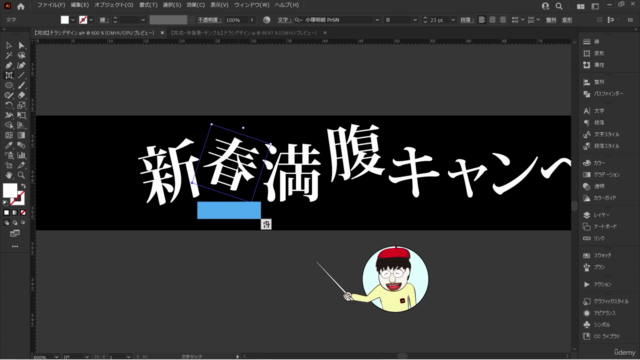Image resolution: width=640 pixels, height=360 pixels.
Task: Click the 変形 link in control bar
Action: coord(567,20)
